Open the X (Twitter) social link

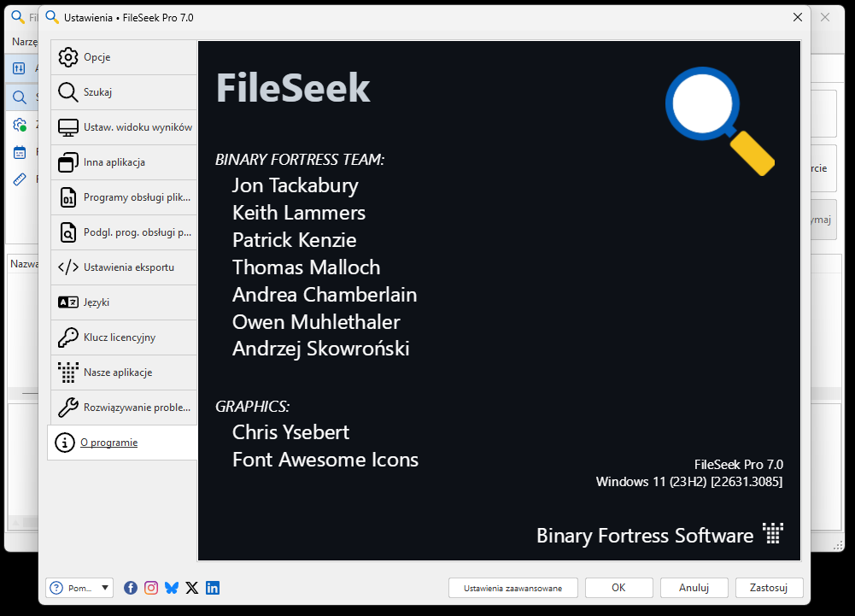tap(192, 588)
